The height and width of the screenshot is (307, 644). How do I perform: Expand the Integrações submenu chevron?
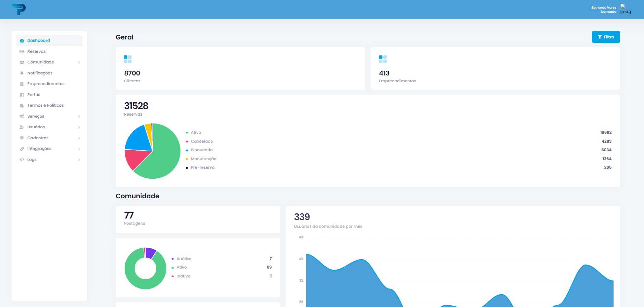coord(79,149)
